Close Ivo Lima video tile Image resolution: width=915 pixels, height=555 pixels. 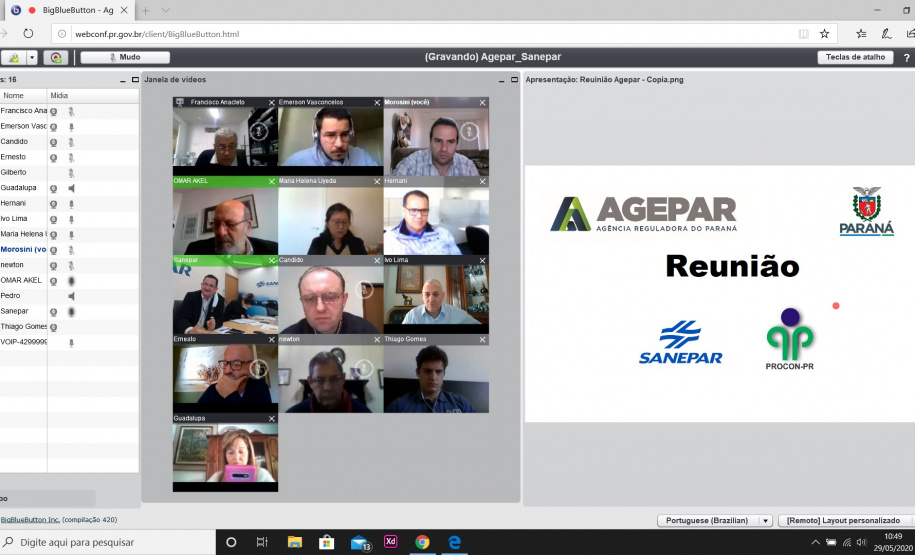click(x=483, y=261)
